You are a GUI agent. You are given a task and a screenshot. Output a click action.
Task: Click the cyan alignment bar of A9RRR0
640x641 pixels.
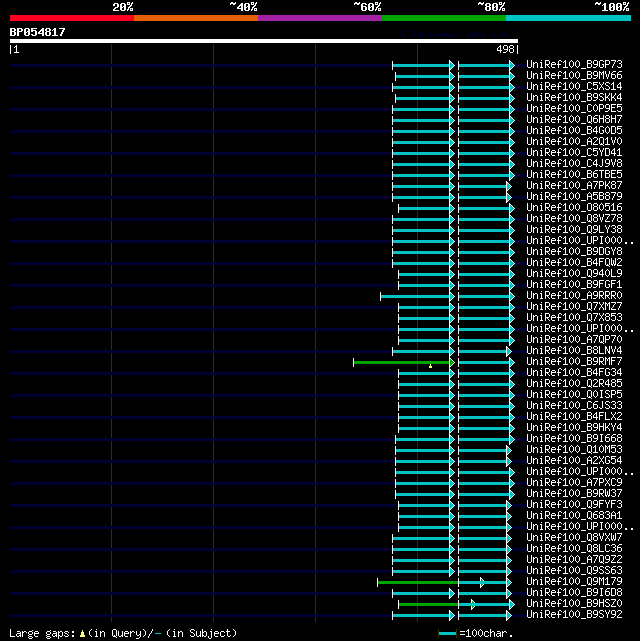(x=417, y=296)
